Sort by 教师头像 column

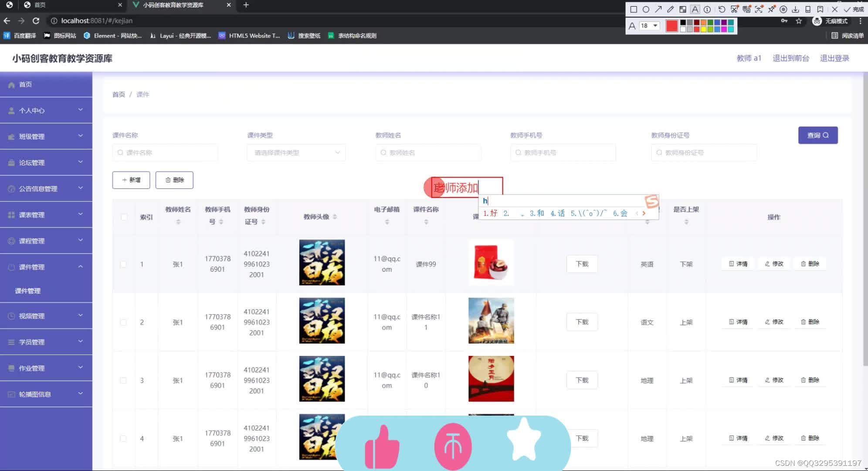coord(335,217)
